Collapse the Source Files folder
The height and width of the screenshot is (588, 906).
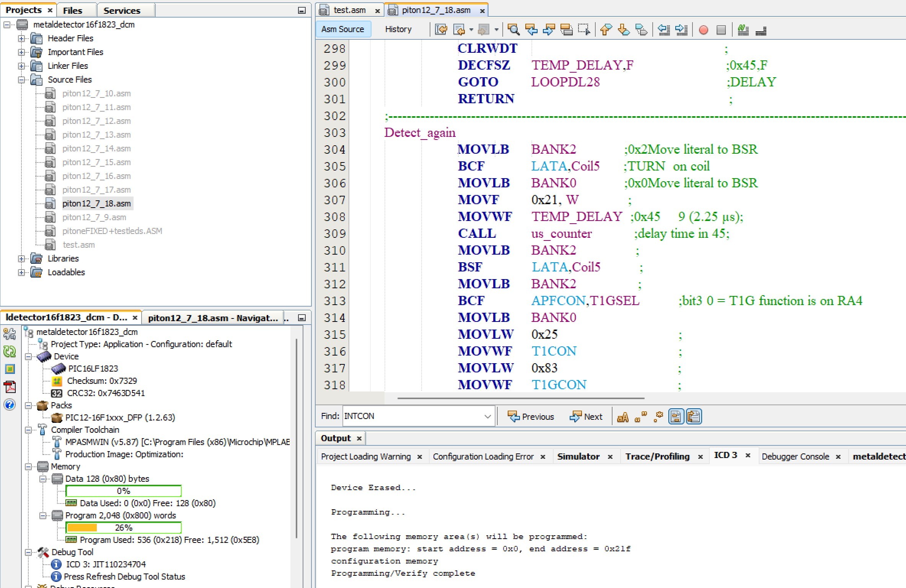21,80
